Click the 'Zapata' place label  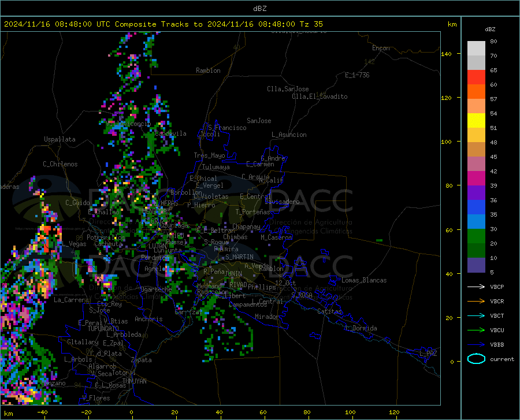142,360
